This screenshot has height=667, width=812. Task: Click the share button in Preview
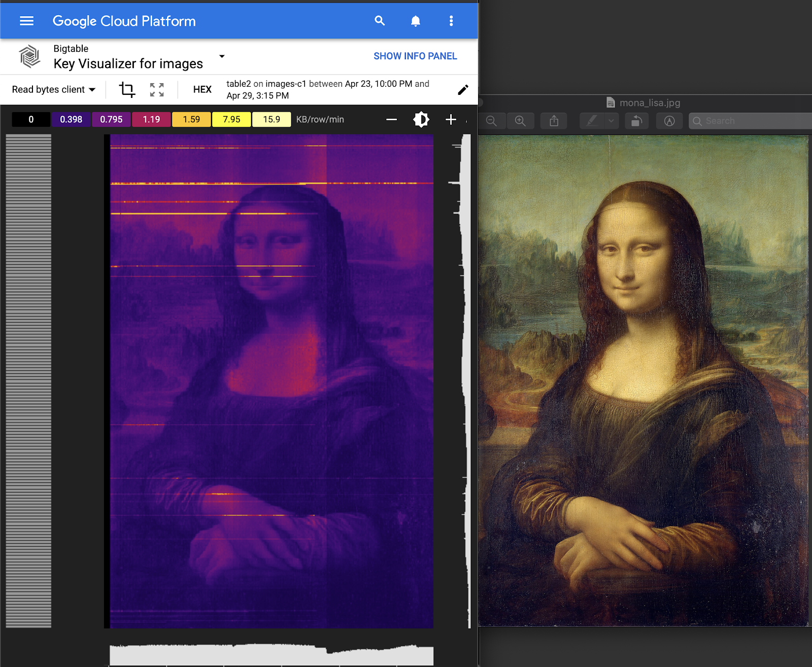point(554,121)
